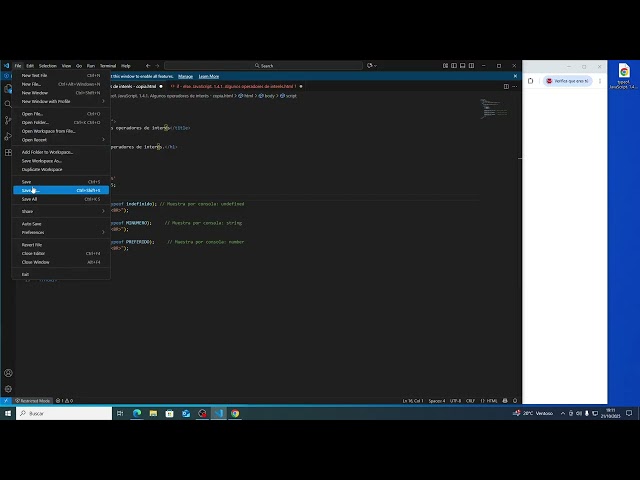The width and height of the screenshot is (640, 480).
Task: Click the HTML language mode in status bar
Action: (489, 401)
